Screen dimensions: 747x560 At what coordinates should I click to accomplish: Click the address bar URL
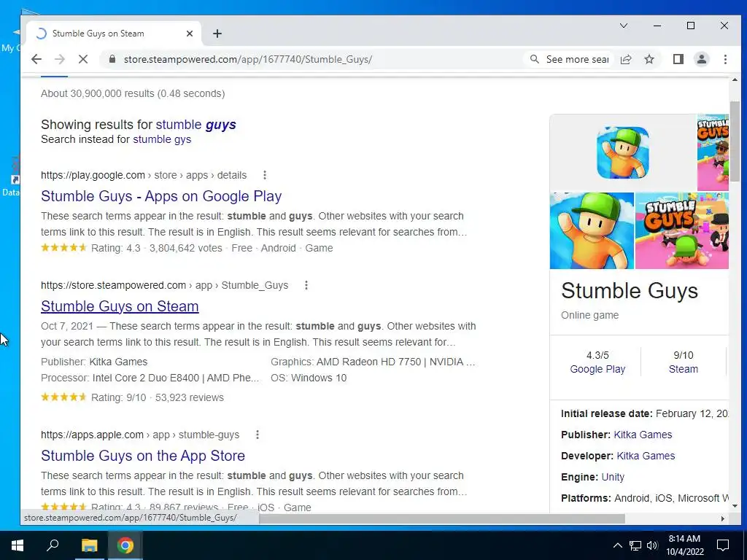[248, 59]
